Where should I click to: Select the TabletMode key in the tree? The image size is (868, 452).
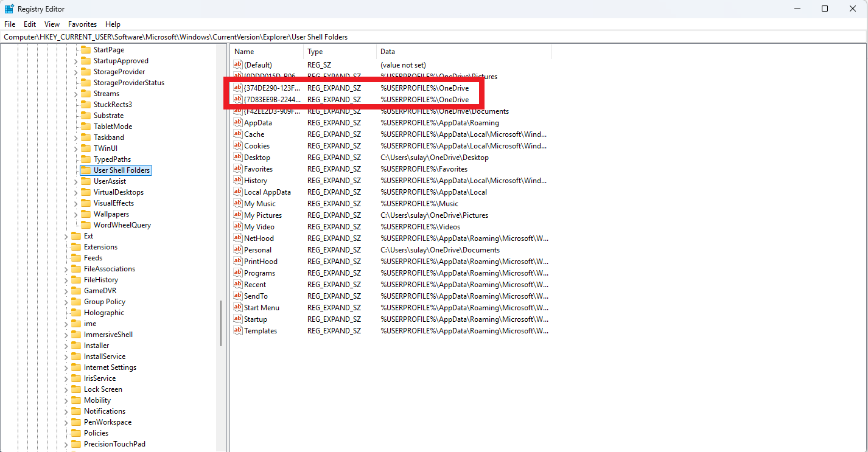(x=113, y=127)
